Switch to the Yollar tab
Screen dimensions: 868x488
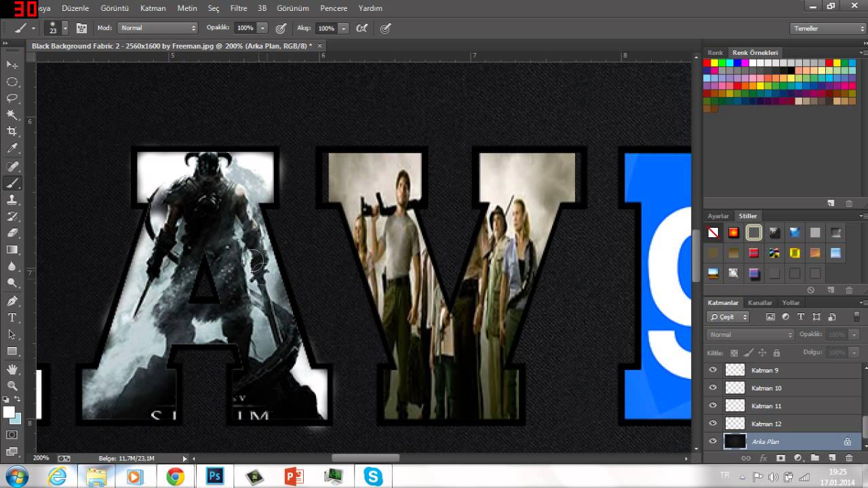pyautogui.click(x=791, y=303)
